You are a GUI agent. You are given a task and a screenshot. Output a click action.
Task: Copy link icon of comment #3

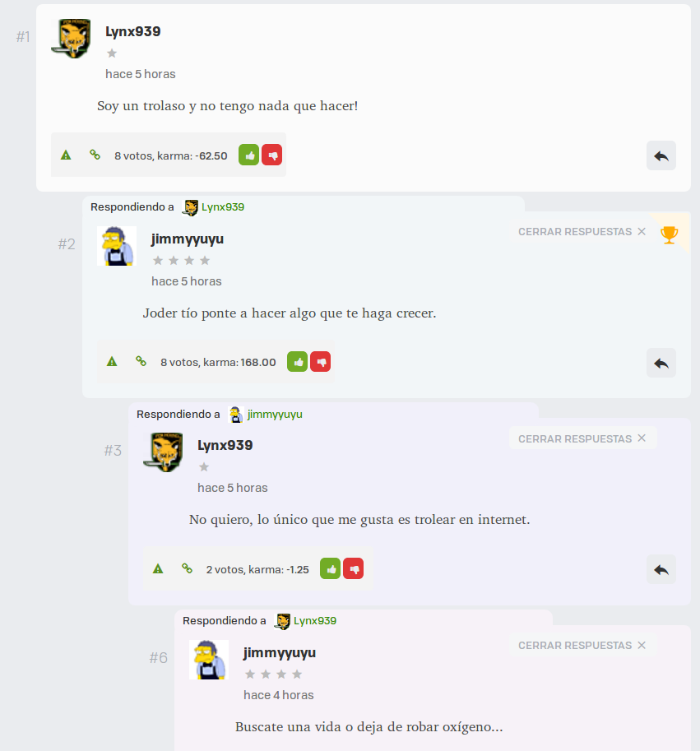188,568
